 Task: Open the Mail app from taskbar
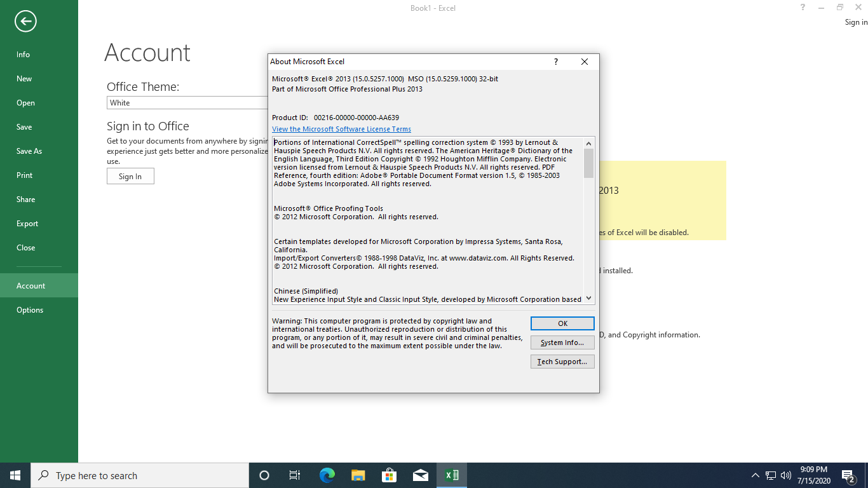point(420,475)
